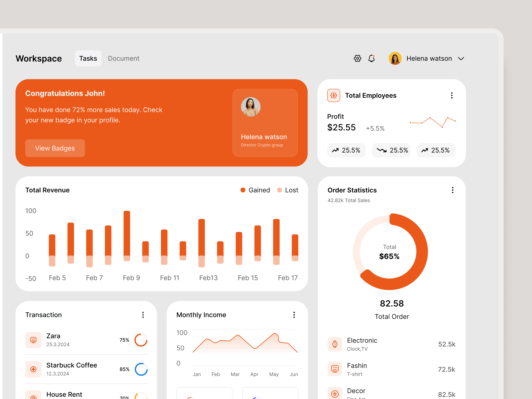Expand the Helena watson account dropdown

coord(461,58)
